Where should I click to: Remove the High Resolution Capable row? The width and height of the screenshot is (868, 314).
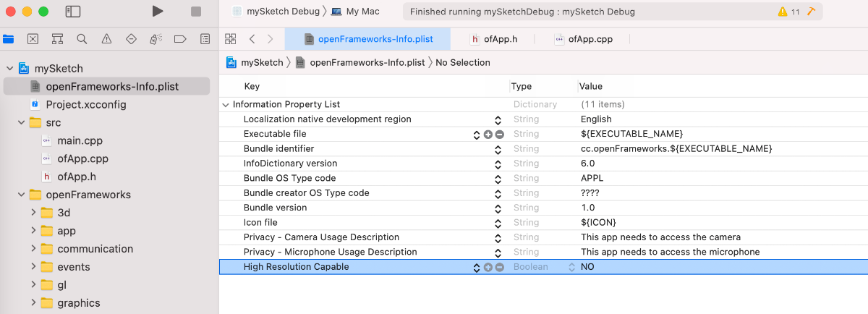tap(499, 267)
